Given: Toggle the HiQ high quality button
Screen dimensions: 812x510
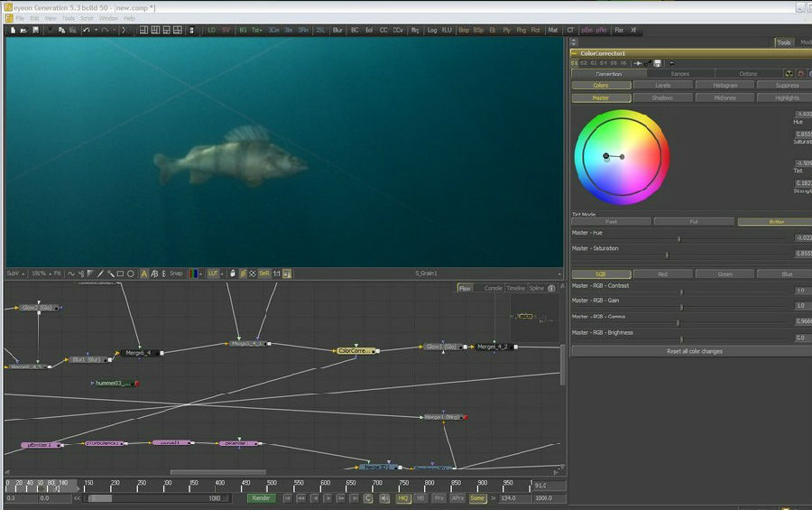Looking at the screenshot, I should (x=403, y=498).
